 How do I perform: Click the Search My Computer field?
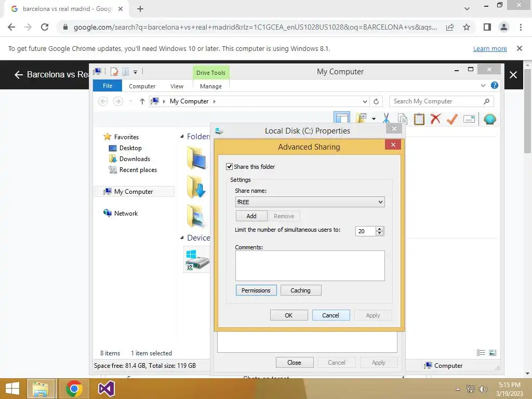pyautogui.click(x=441, y=101)
